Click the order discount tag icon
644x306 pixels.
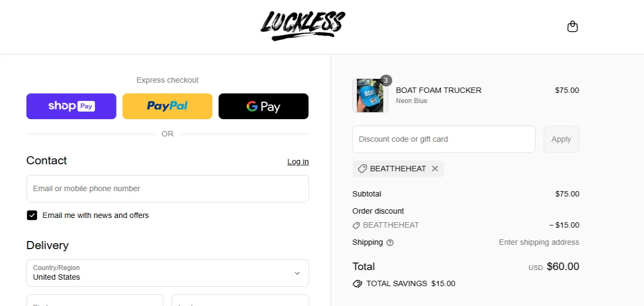click(x=356, y=225)
